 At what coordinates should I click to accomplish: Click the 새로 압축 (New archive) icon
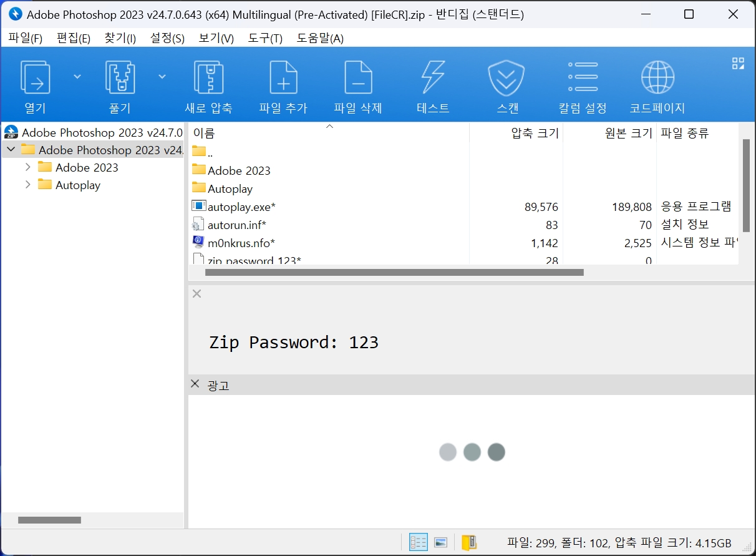tap(208, 77)
